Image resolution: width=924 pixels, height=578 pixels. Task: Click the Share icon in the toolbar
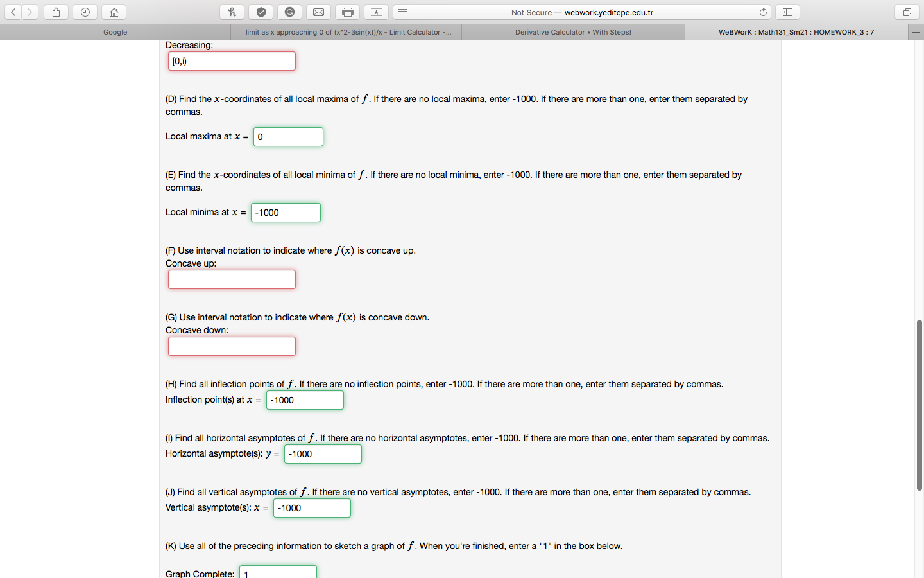[x=55, y=12]
